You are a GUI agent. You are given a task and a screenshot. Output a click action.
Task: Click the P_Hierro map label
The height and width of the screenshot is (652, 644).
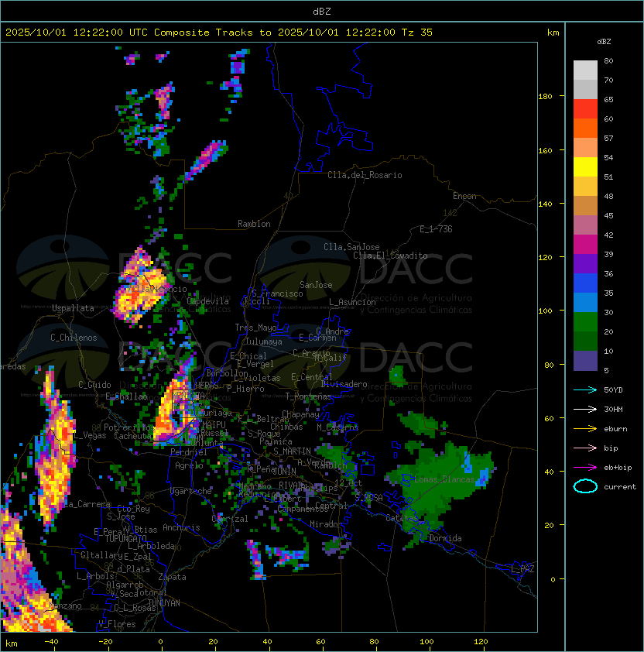click(x=245, y=389)
